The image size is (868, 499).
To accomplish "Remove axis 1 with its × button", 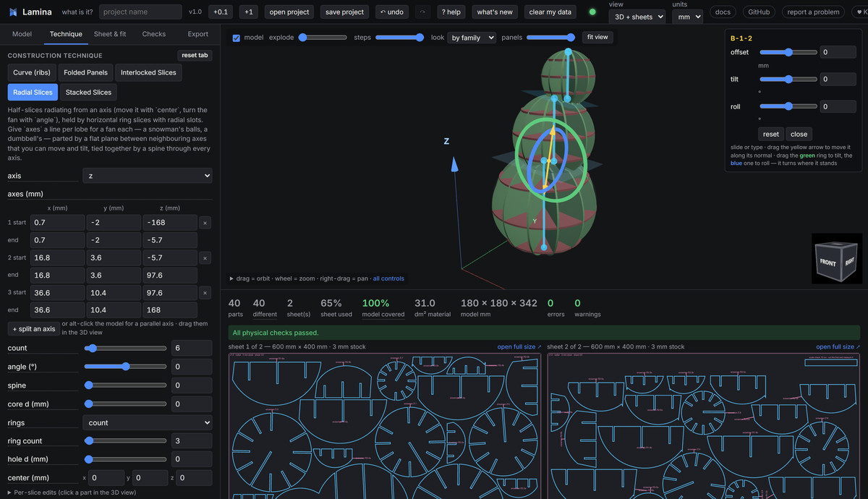I will click(x=205, y=223).
